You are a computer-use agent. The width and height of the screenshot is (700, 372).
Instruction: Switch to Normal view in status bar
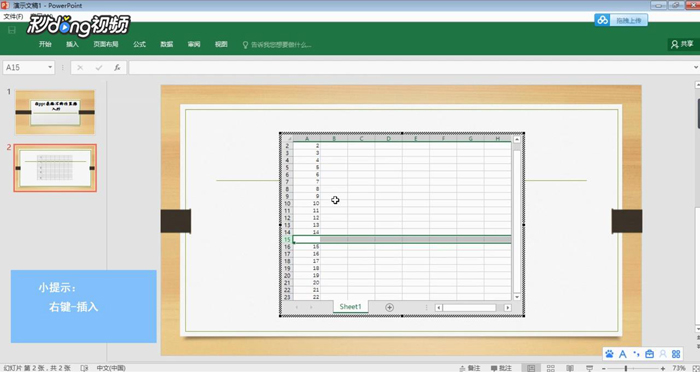tap(531, 368)
